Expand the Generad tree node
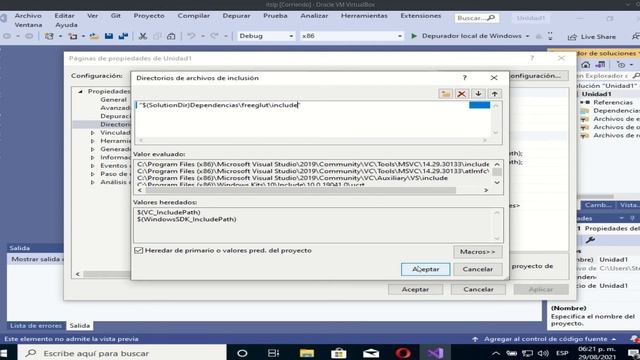The width and height of the screenshot is (640, 360). (x=93, y=149)
